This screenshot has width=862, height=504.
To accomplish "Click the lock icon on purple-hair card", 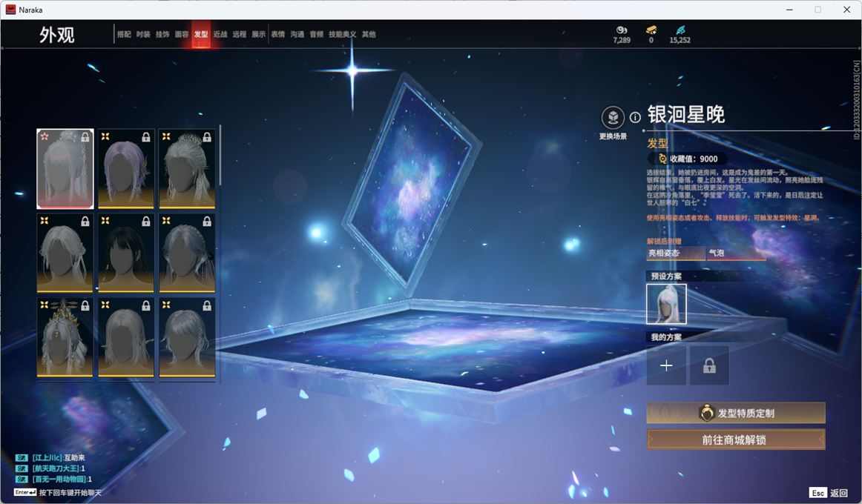I will pyautogui.click(x=145, y=137).
